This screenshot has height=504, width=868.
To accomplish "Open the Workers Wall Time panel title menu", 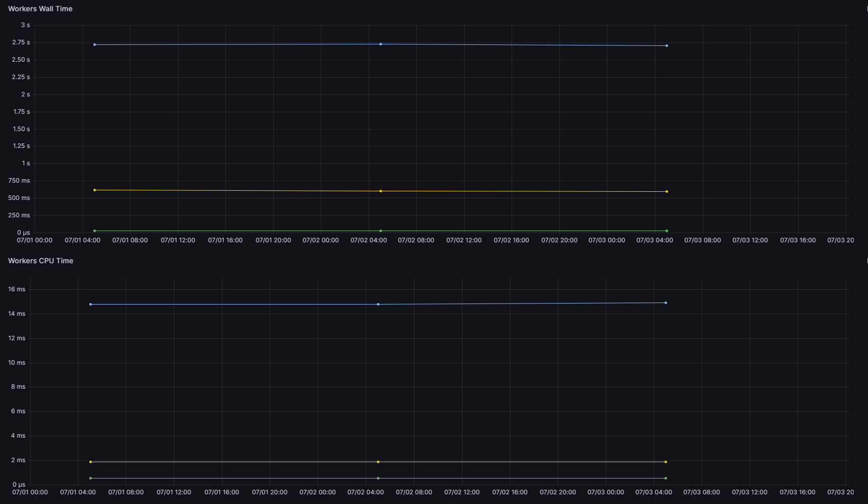I will coord(40,9).
